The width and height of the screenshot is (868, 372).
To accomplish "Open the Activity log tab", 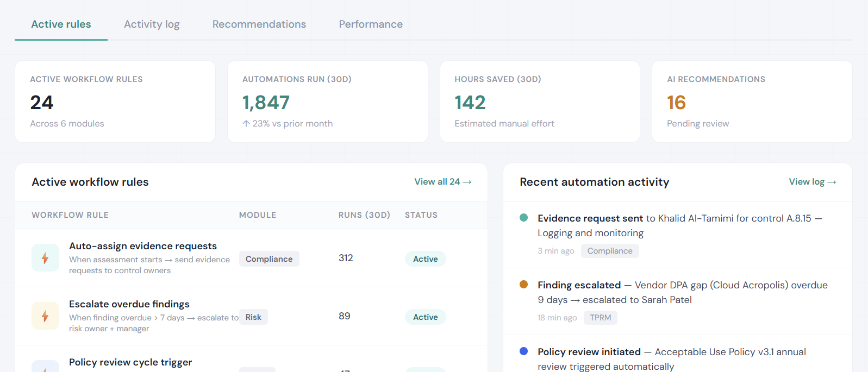I will click(x=152, y=24).
